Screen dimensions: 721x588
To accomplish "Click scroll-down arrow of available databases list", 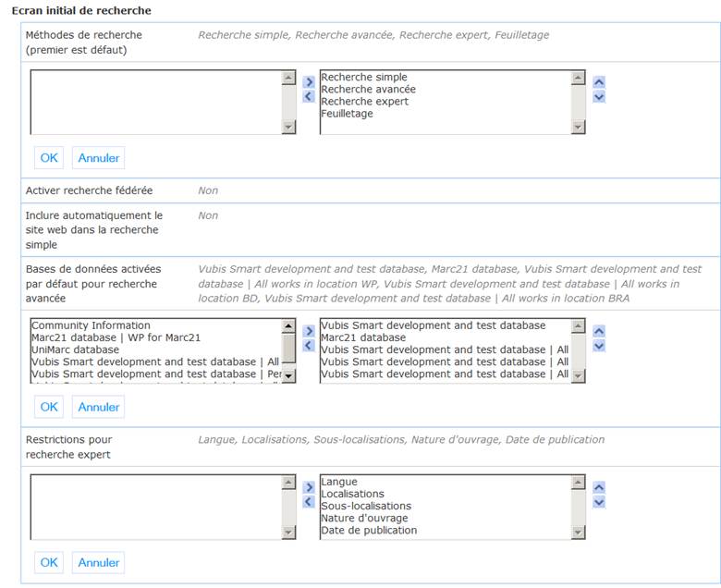I will (288, 375).
